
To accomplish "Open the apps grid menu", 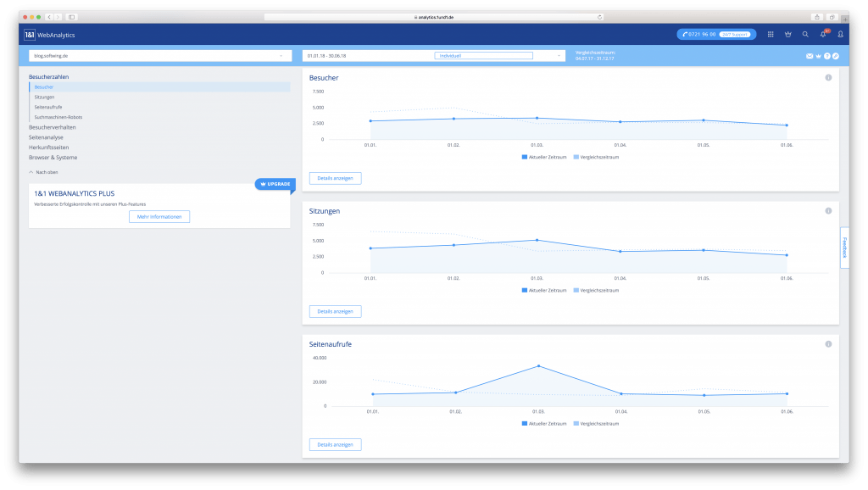I will (x=771, y=35).
